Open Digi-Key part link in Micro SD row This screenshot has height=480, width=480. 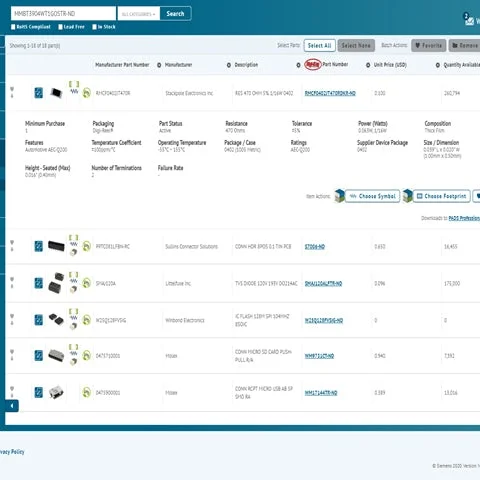(x=319, y=356)
